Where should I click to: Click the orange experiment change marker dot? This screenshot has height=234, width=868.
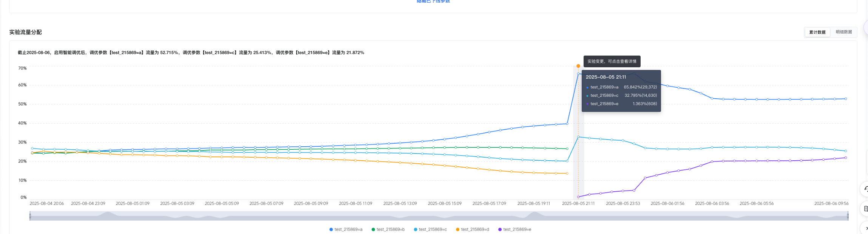tap(578, 66)
